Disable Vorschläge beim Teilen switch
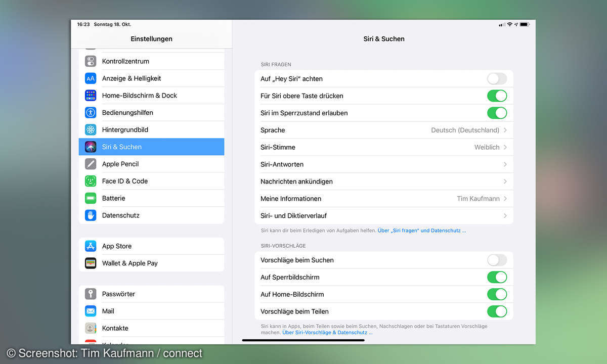607x364 pixels. click(497, 311)
